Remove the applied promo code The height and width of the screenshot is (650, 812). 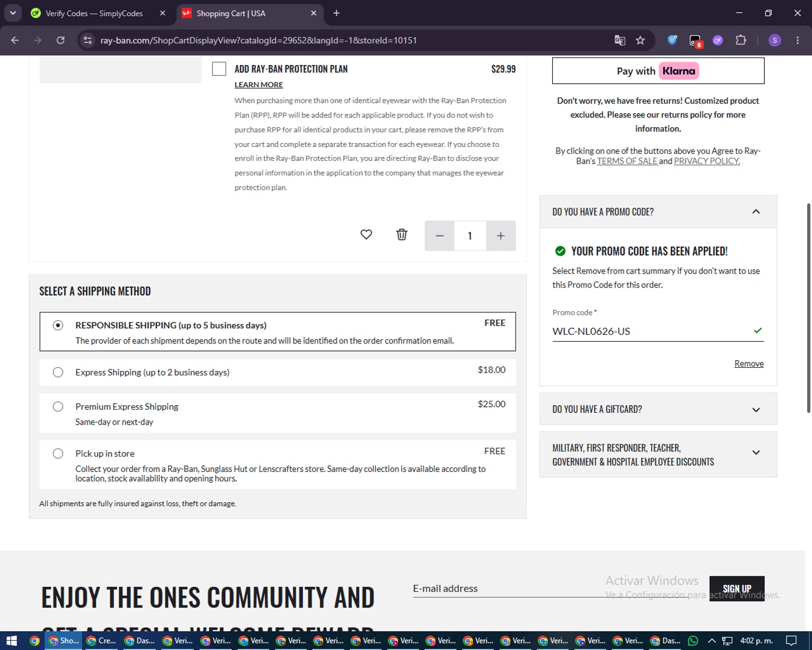(x=749, y=363)
